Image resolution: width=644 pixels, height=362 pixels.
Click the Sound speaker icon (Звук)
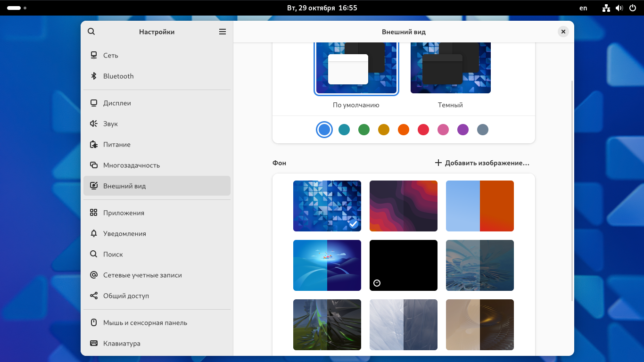coord(93,123)
